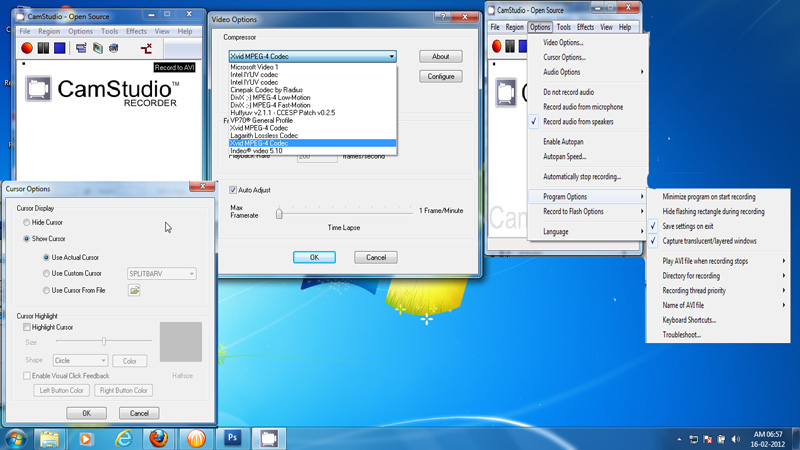Launch Firefox from the taskbar
Screen dimensions: 800x450
click(159, 439)
